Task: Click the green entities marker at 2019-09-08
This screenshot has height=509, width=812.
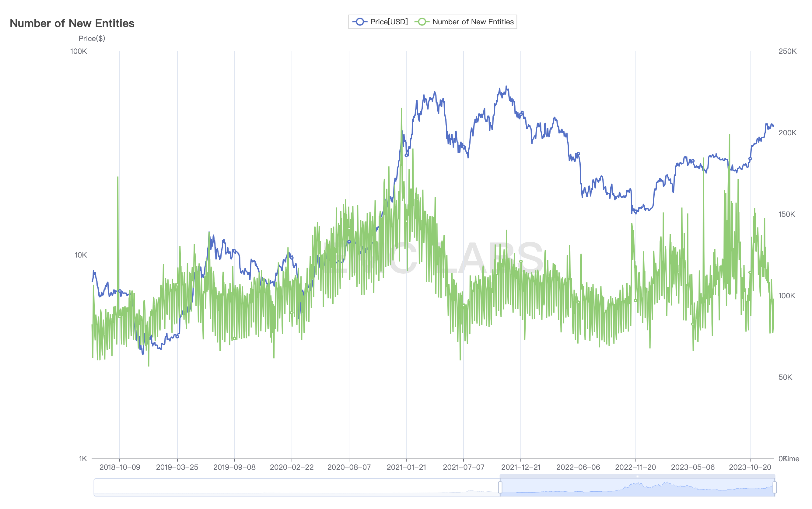Action: 235,338
